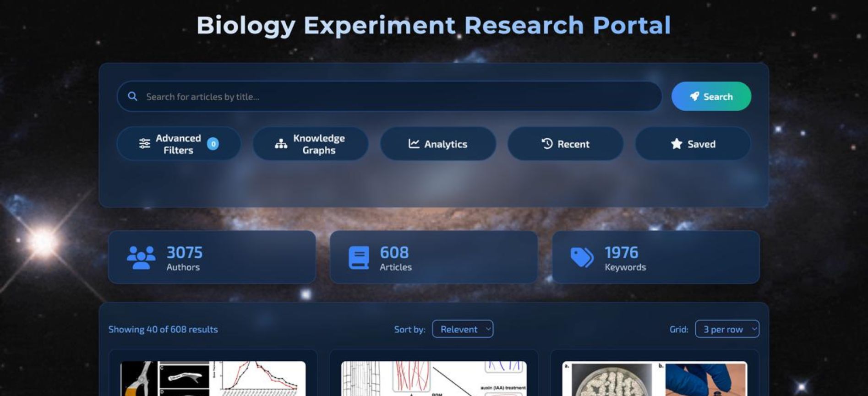Click the magnifying glass search icon
868x396 pixels.
click(132, 96)
